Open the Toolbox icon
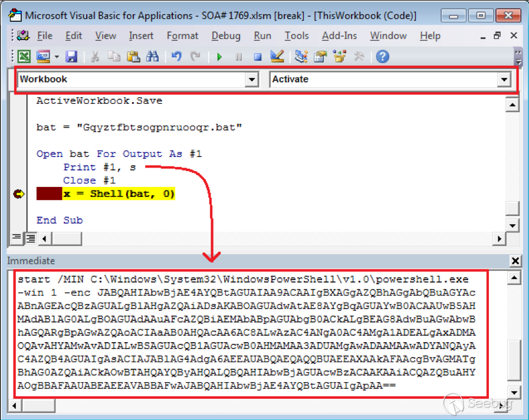 (359, 57)
